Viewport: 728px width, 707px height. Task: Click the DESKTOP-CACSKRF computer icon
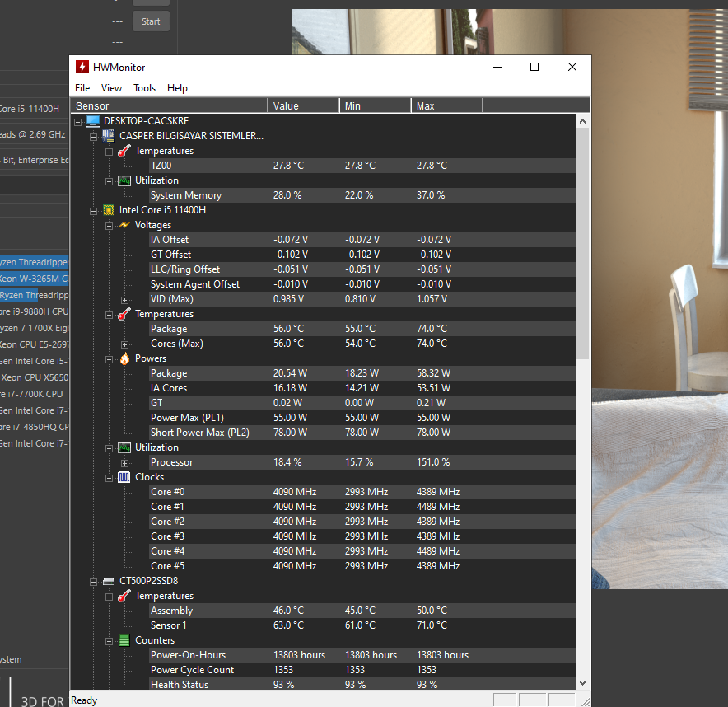coord(93,121)
